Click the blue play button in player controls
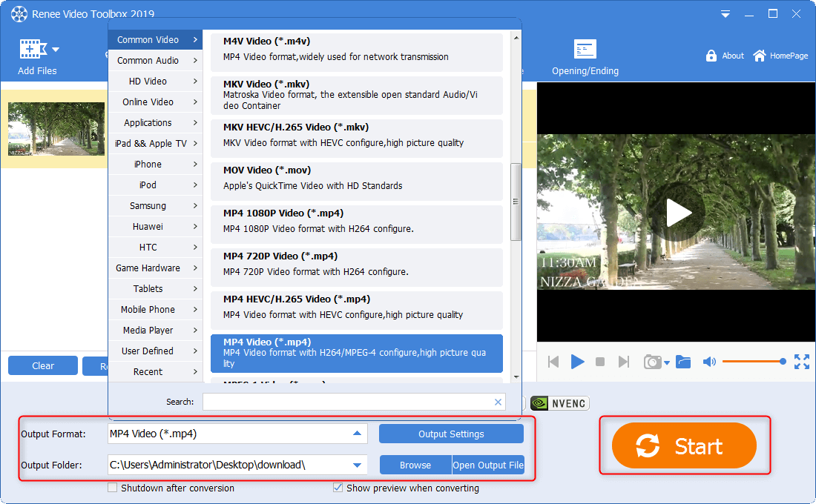Image resolution: width=816 pixels, height=504 pixels. pos(577,362)
